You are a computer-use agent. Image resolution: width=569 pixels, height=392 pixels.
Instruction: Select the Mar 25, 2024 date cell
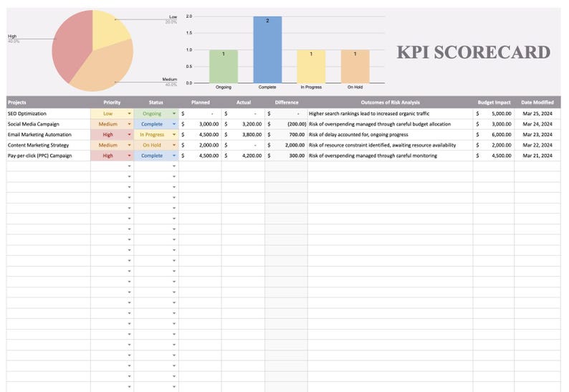[537, 114]
